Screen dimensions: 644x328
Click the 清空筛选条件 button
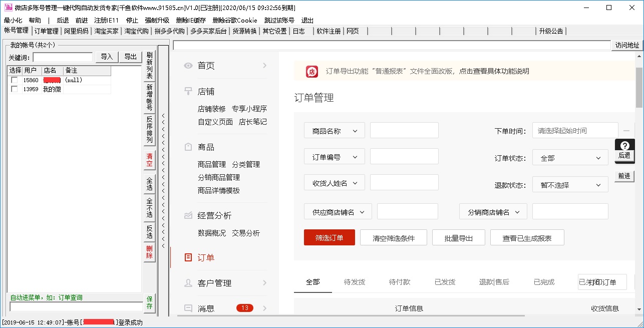coord(394,238)
